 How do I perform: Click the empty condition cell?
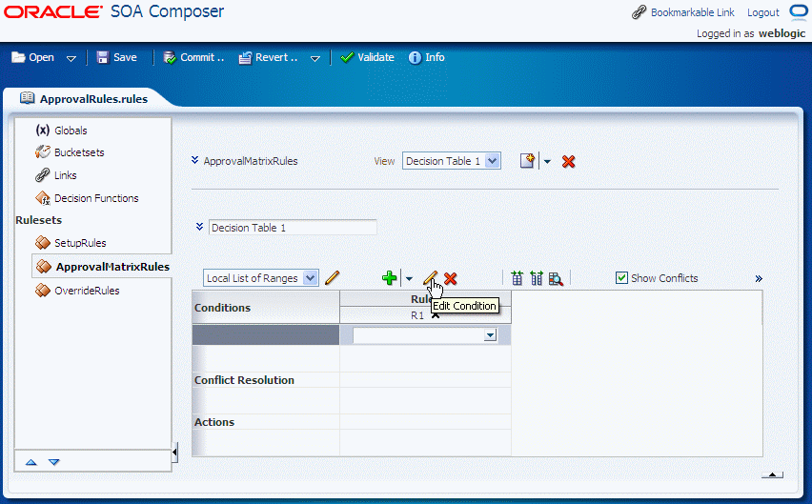[266, 334]
